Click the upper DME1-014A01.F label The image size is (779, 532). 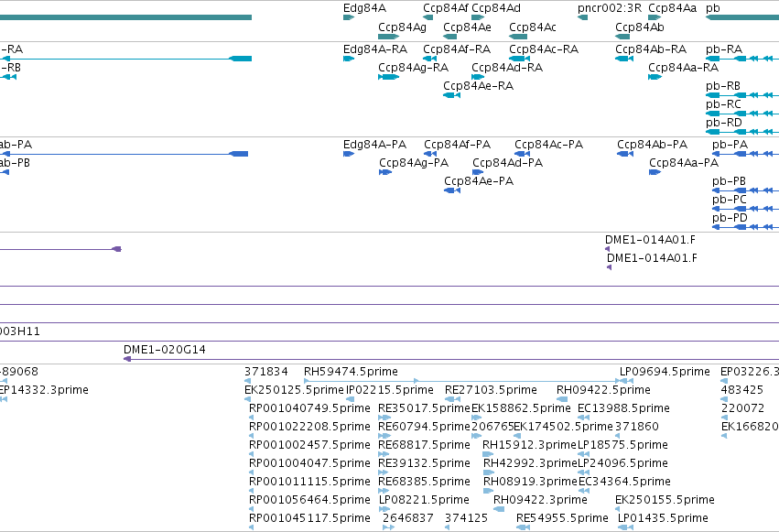pyautogui.click(x=650, y=240)
